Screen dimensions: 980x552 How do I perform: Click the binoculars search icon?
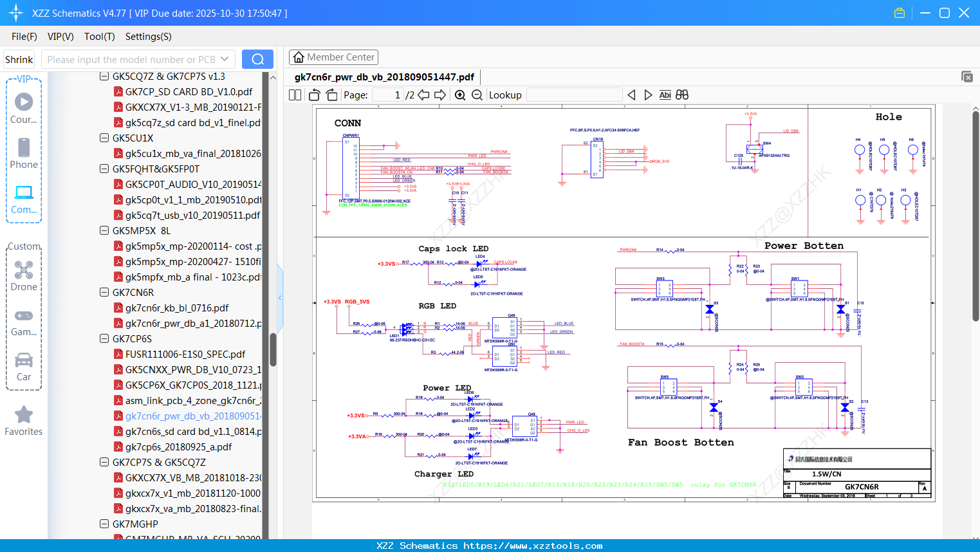coord(682,95)
